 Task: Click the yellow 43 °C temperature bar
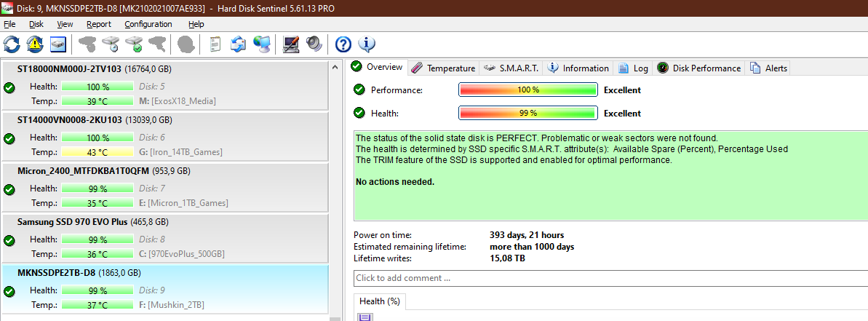click(97, 151)
